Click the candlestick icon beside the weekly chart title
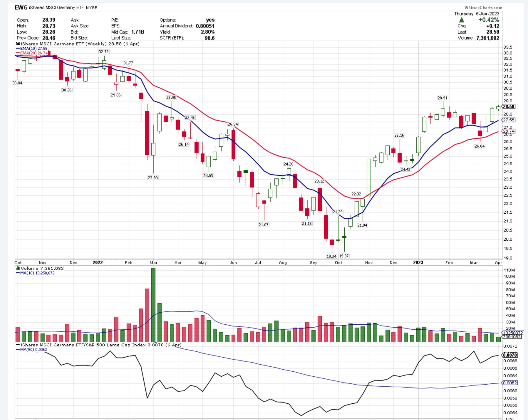528x420 pixels. (x=18, y=44)
